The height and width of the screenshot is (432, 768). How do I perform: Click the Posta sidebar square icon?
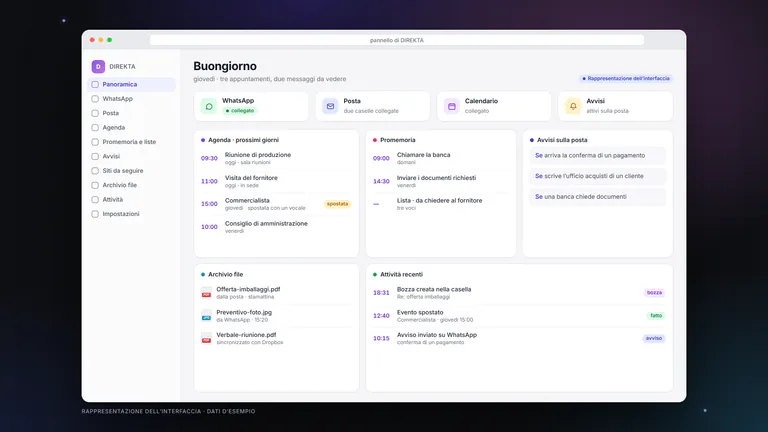click(x=95, y=113)
